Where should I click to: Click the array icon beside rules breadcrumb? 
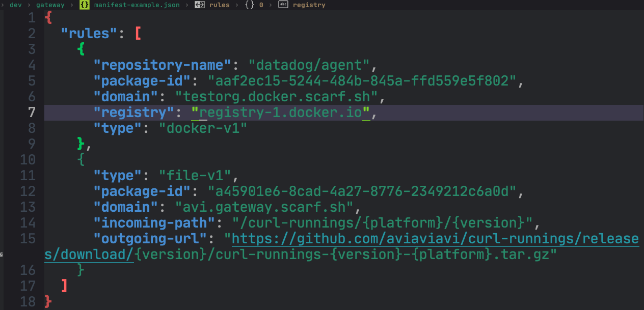click(200, 5)
